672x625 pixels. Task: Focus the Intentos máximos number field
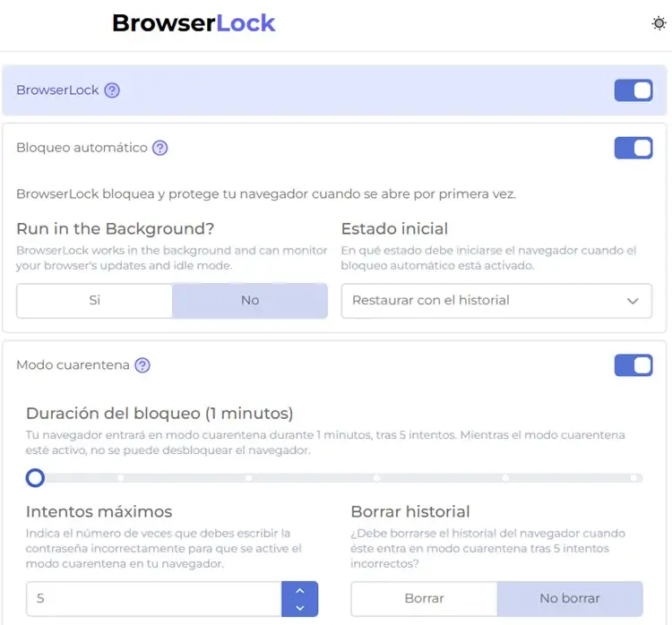tap(154, 598)
